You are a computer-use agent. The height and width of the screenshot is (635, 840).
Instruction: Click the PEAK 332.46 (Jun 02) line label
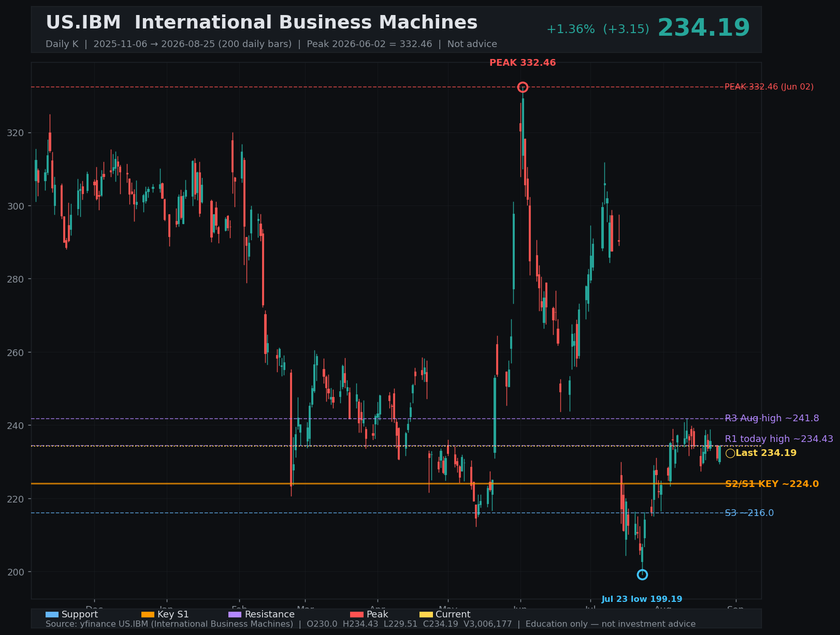pyautogui.click(x=769, y=87)
